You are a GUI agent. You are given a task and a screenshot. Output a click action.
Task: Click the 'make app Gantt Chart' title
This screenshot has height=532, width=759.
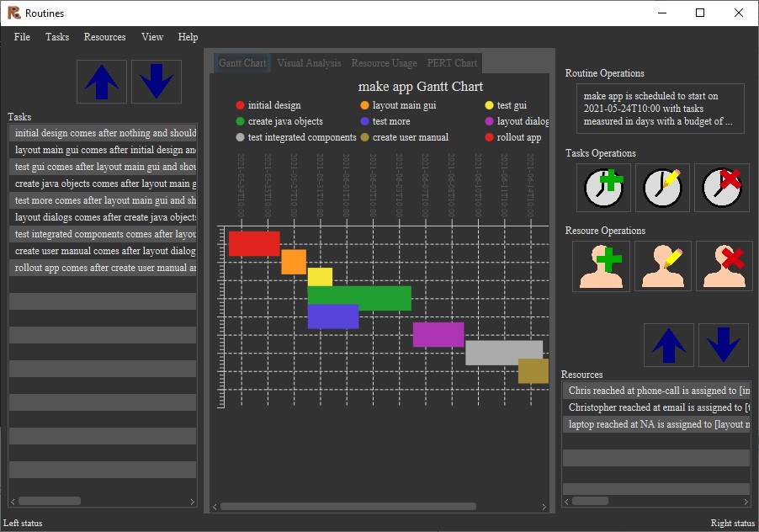(x=420, y=86)
